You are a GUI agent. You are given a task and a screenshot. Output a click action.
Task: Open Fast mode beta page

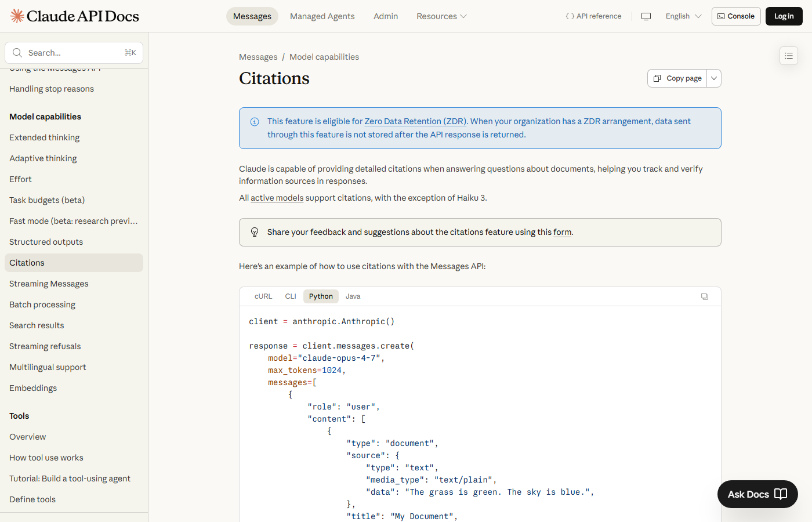pos(74,221)
